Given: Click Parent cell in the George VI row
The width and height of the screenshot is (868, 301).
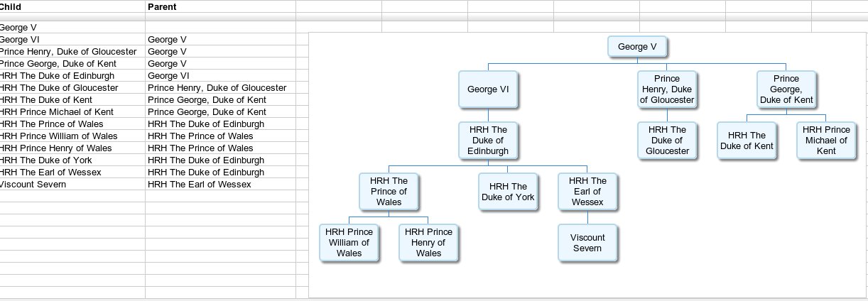Looking at the screenshot, I should pos(220,39).
